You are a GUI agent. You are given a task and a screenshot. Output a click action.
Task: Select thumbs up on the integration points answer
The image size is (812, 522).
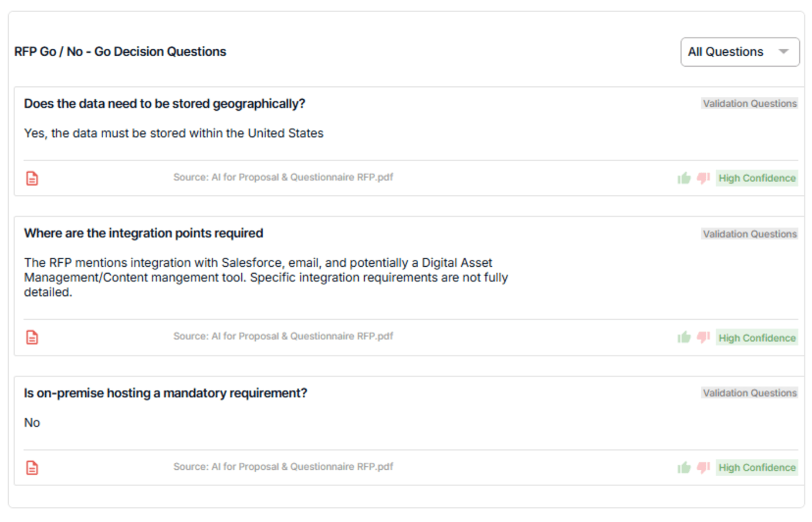[x=684, y=337]
